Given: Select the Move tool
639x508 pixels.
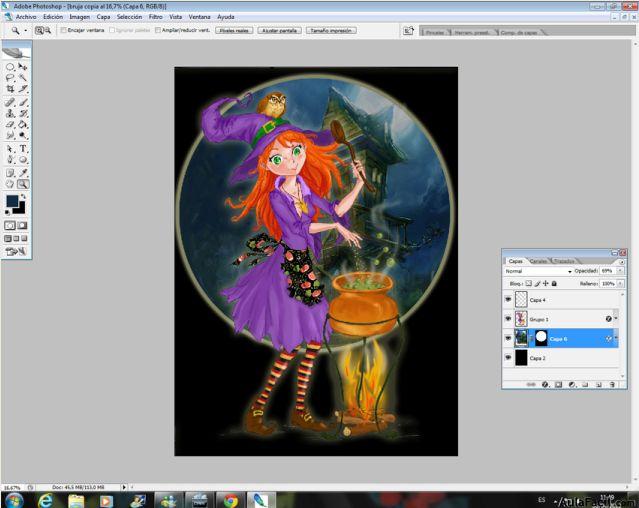Looking at the screenshot, I should (23, 66).
